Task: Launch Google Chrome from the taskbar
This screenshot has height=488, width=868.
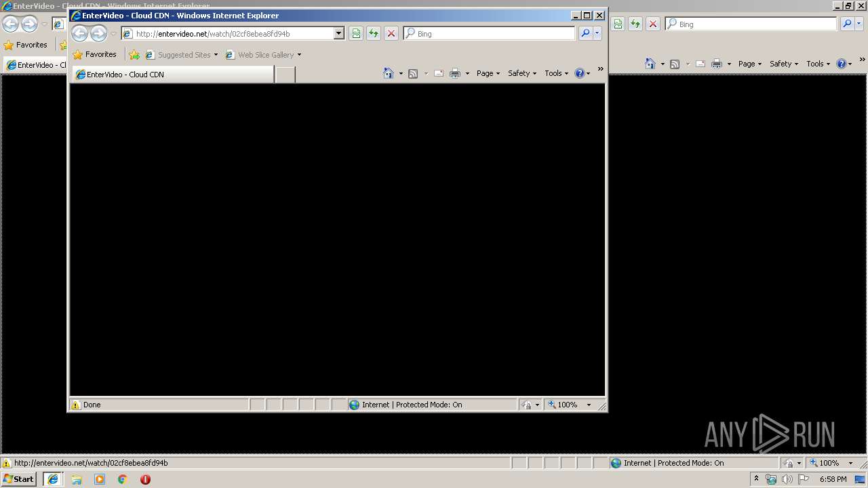Action: click(x=123, y=479)
